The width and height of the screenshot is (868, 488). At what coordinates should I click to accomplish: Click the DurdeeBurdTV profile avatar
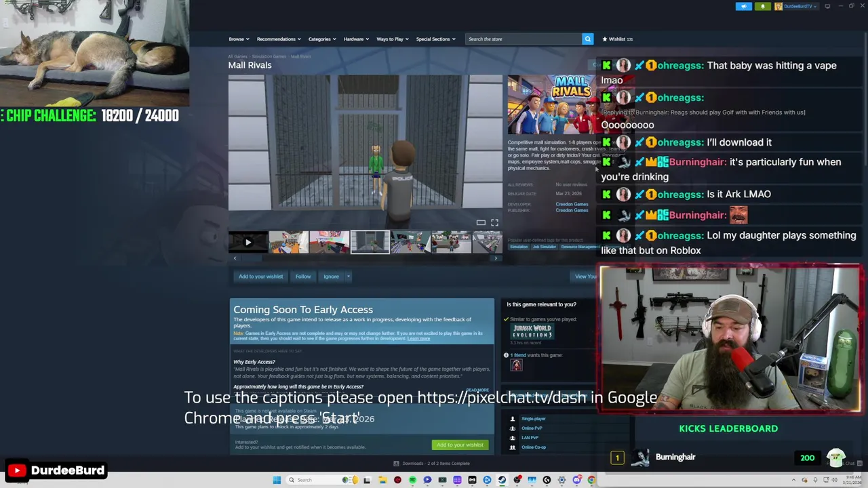pyautogui.click(x=778, y=6)
